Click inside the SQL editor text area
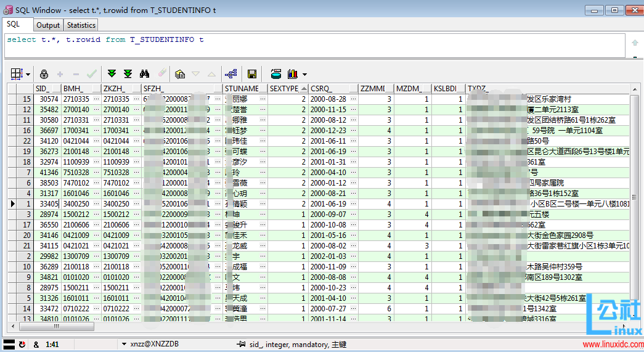644x352 pixels. [x=308, y=46]
